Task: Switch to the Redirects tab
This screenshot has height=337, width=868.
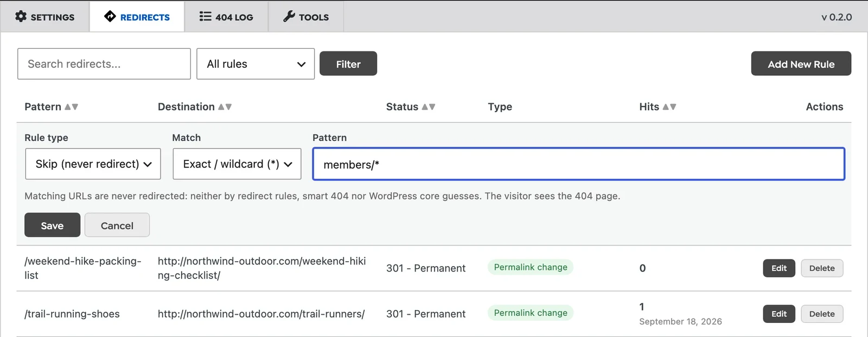Action: 137,16
